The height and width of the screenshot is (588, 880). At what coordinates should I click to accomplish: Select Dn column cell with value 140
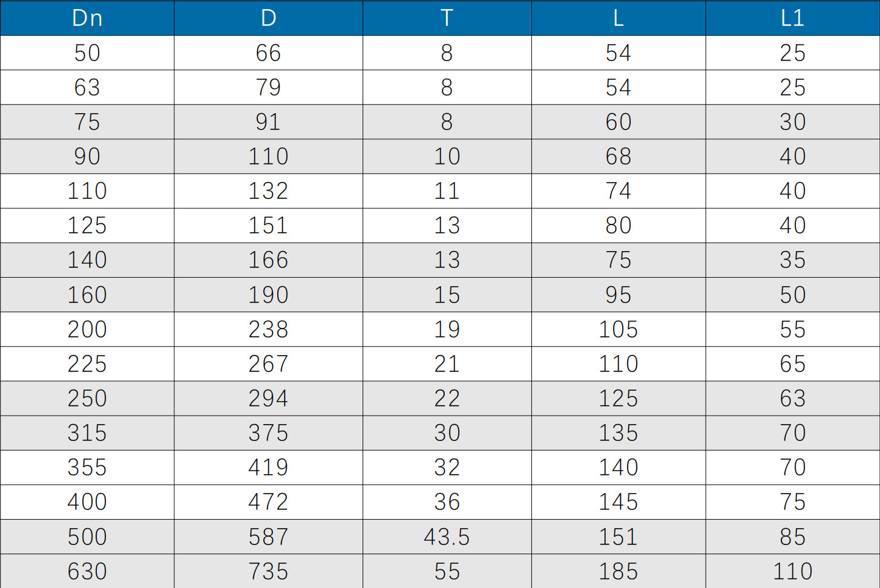[x=87, y=260]
